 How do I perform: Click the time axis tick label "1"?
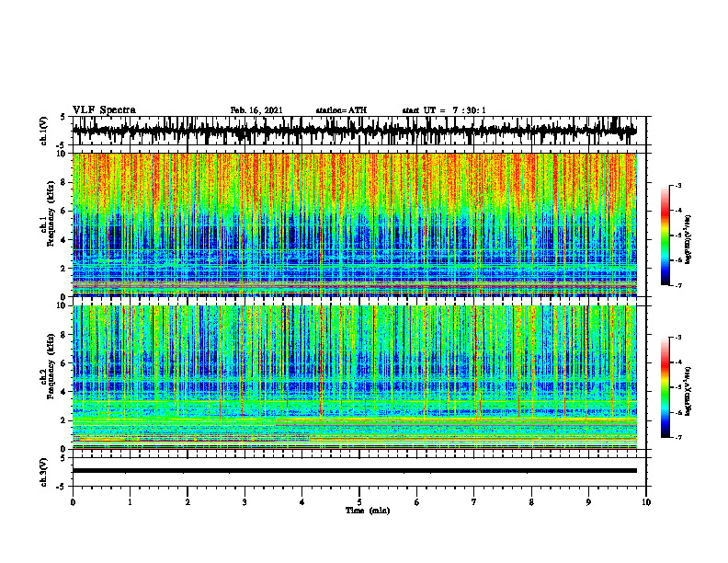[x=130, y=502]
